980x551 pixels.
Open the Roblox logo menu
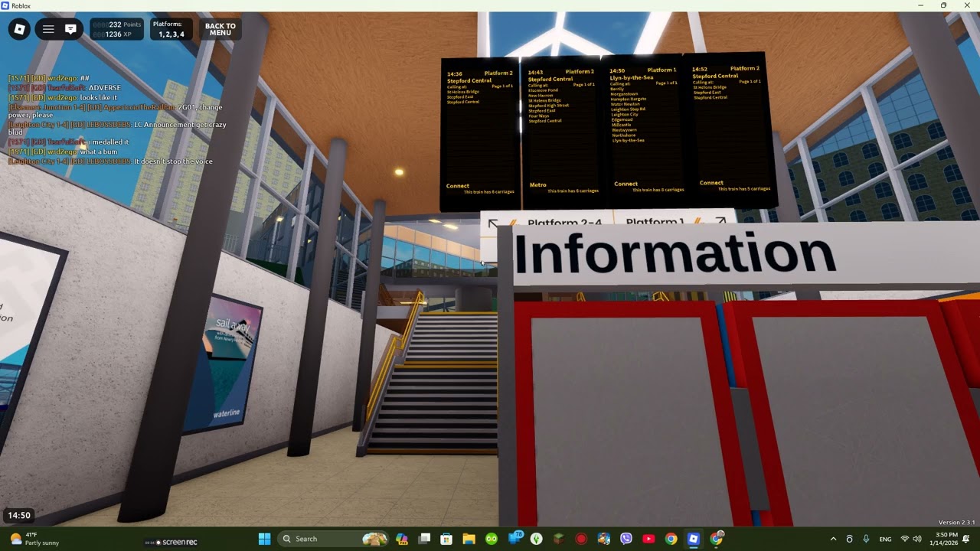(x=20, y=29)
